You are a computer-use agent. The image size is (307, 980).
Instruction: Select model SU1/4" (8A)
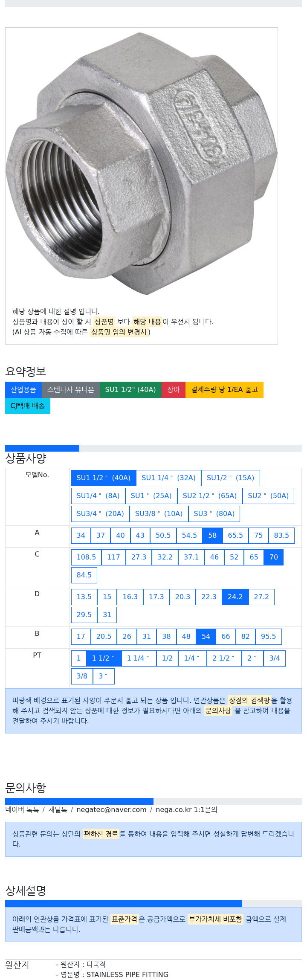click(x=98, y=496)
